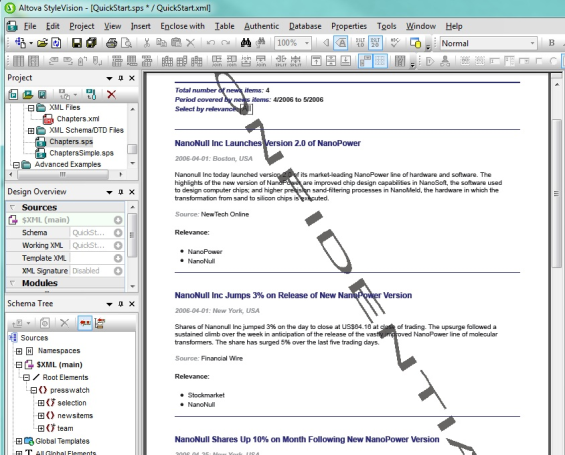Image resolution: width=565 pixels, height=455 pixels.
Task: Click the Open Project icon in Project pane
Action: click(x=28, y=95)
